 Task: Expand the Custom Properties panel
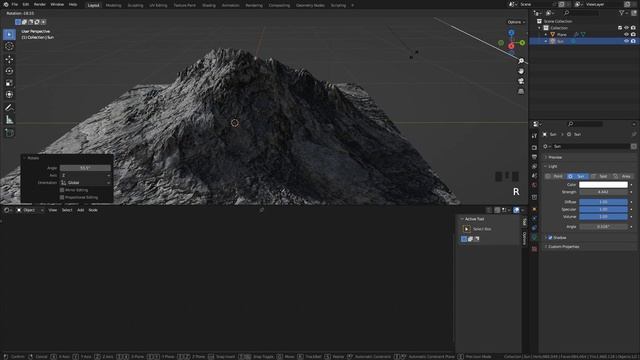pyautogui.click(x=564, y=247)
